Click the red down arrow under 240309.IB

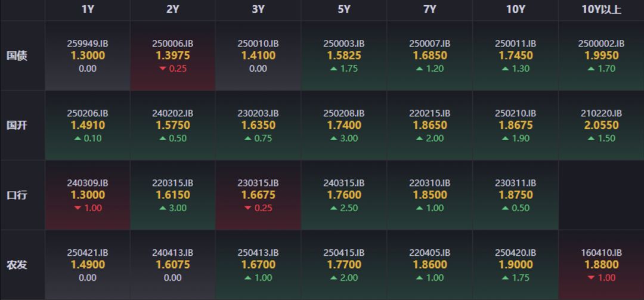(76, 208)
